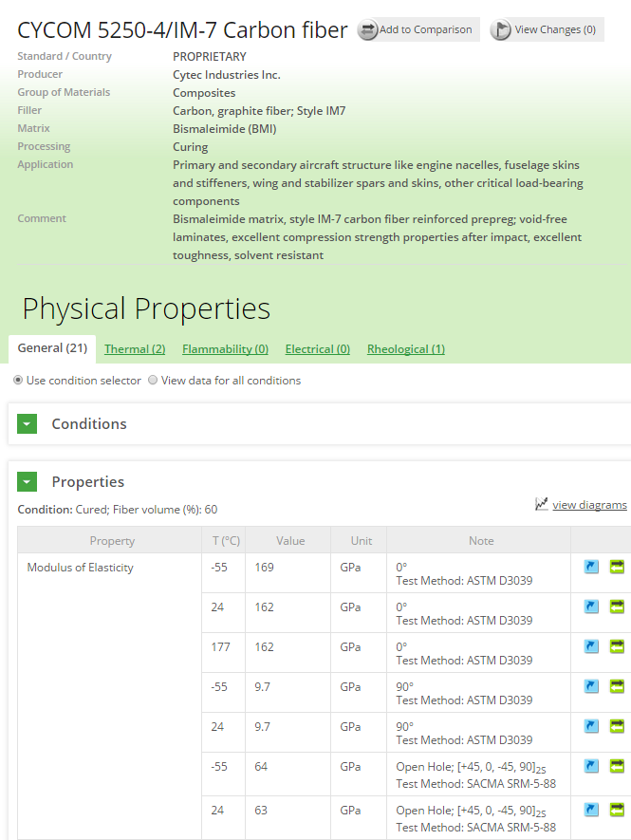The width and height of the screenshot is (631, 840).
Task: Click green compare icon for 177°C row
Action: tap(617, 646)
